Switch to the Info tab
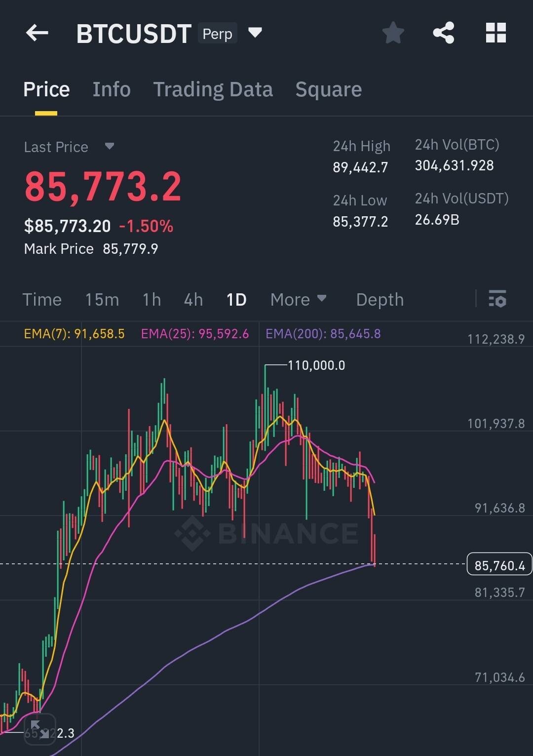 [112, 89]
